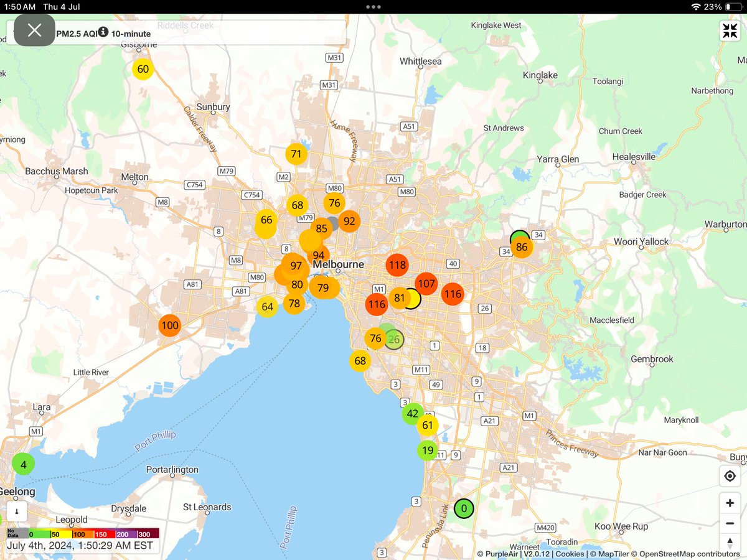Open the Cookies link

[x=570, y=554]
